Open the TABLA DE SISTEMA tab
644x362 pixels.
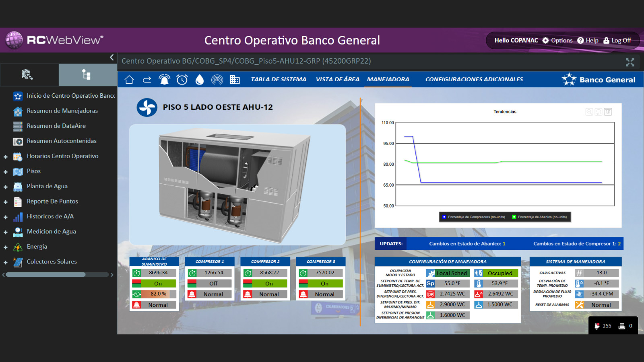pos(279,80)
